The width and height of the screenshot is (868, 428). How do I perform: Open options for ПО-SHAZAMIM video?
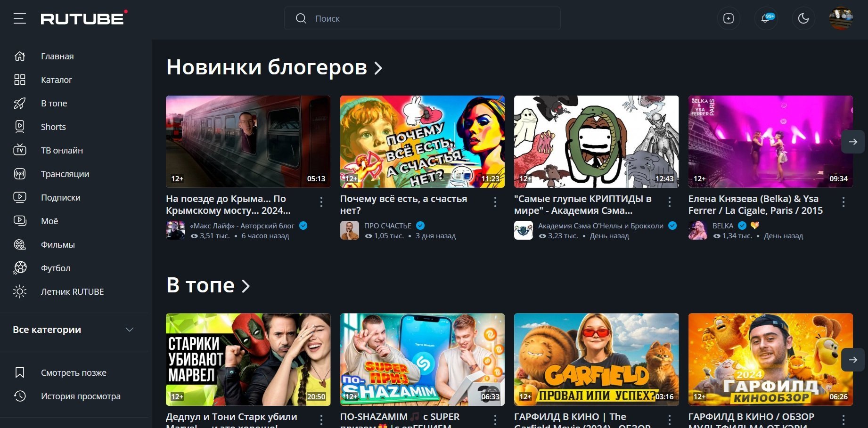click(x=495, y=420)
